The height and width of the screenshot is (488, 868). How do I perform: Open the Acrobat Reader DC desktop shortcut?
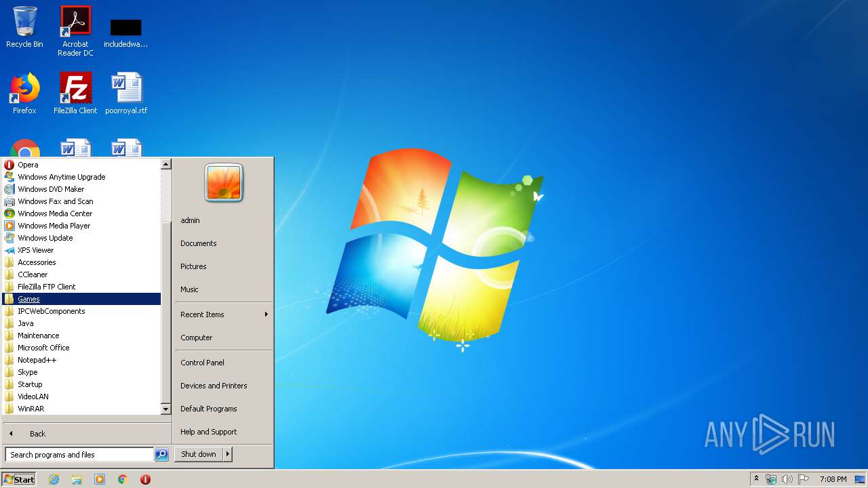75,30
